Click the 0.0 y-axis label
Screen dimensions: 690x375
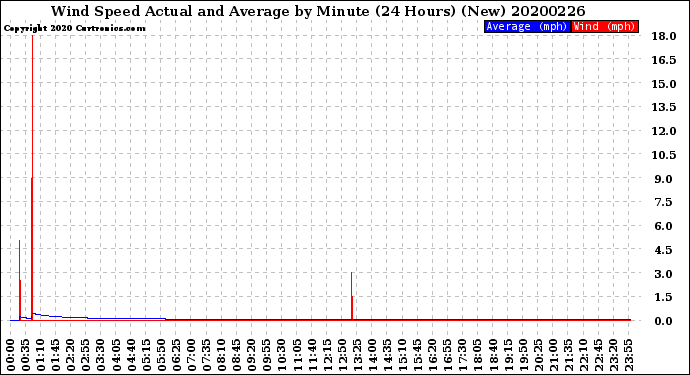[x=664, y=321]
